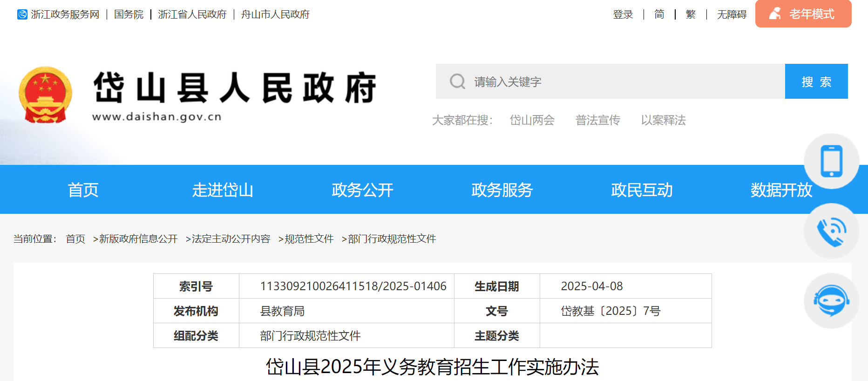
Task: Open the robot customer service icon
Action: (831, 301)
